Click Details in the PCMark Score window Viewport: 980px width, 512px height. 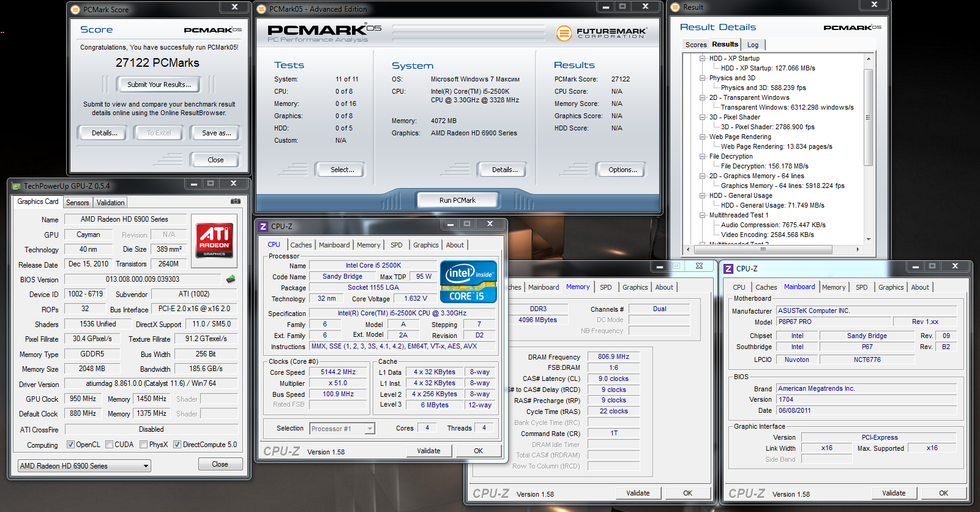click(104, 133)
